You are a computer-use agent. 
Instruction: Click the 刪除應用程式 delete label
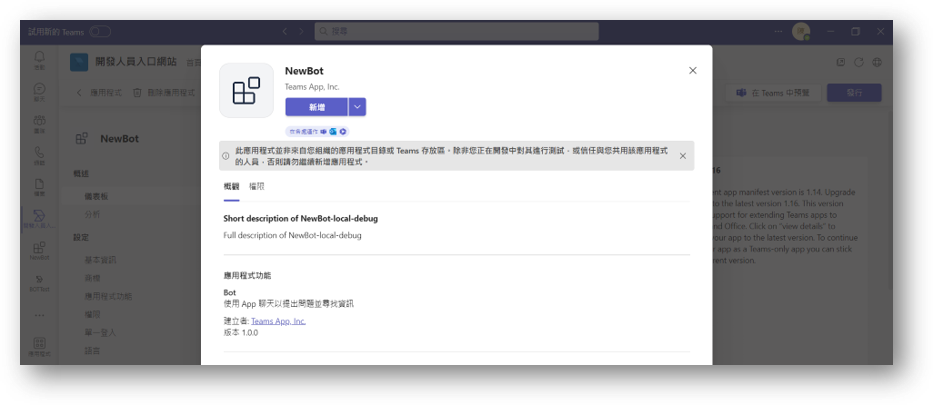point(171,93)
